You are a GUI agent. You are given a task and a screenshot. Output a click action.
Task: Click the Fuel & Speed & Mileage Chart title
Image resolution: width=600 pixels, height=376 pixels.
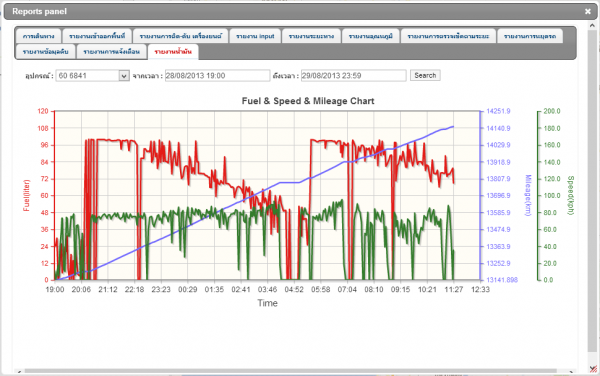tap(308, 101)
